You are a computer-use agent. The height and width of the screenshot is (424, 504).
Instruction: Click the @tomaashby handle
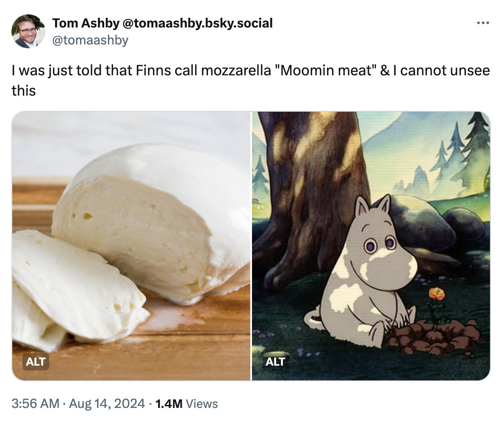tap(90, 40)
